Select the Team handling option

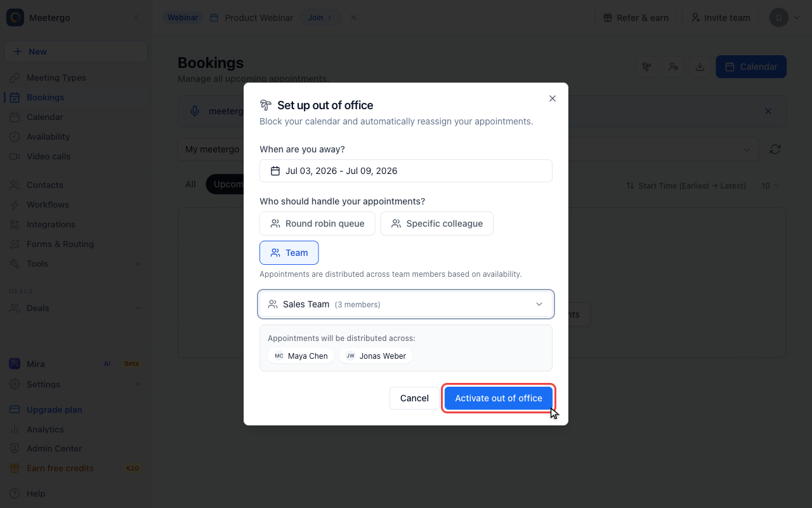289,253
